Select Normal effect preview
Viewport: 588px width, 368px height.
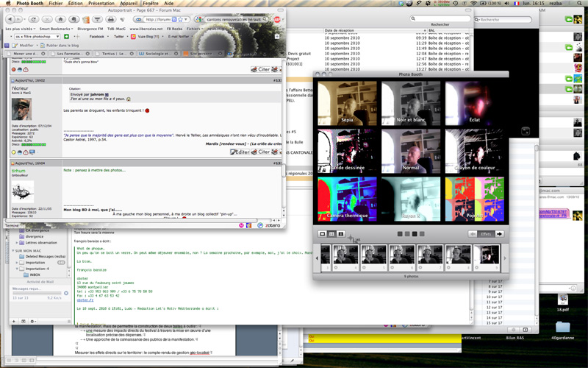[x=411, y=151]
